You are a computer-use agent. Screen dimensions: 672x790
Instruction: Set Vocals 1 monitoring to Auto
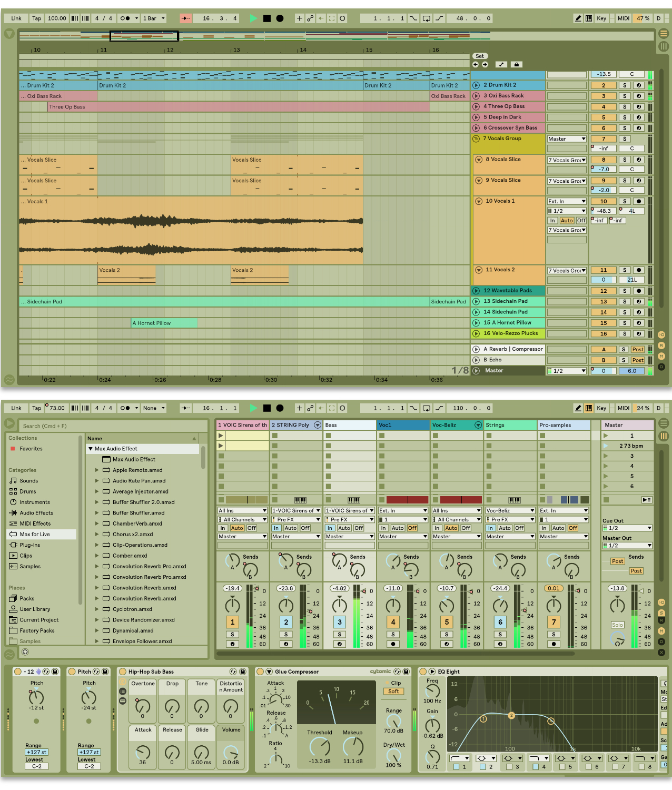pyautogui.click(x=567, y=221)
